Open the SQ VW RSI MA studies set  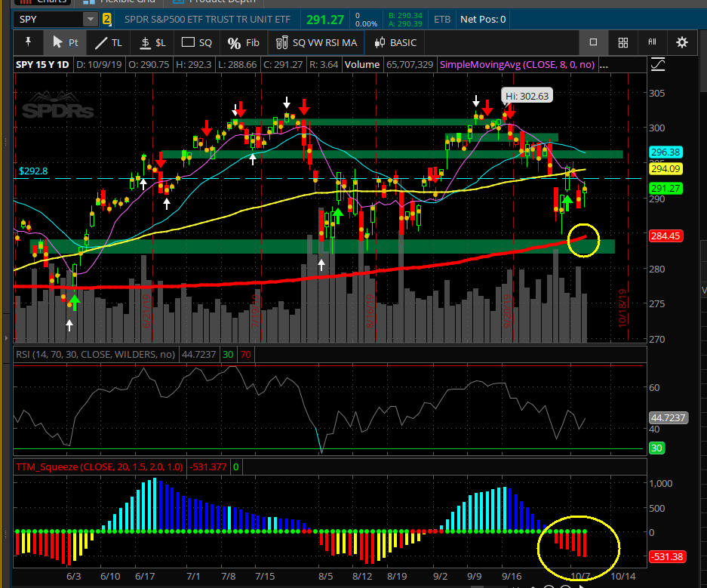point(317,42)
